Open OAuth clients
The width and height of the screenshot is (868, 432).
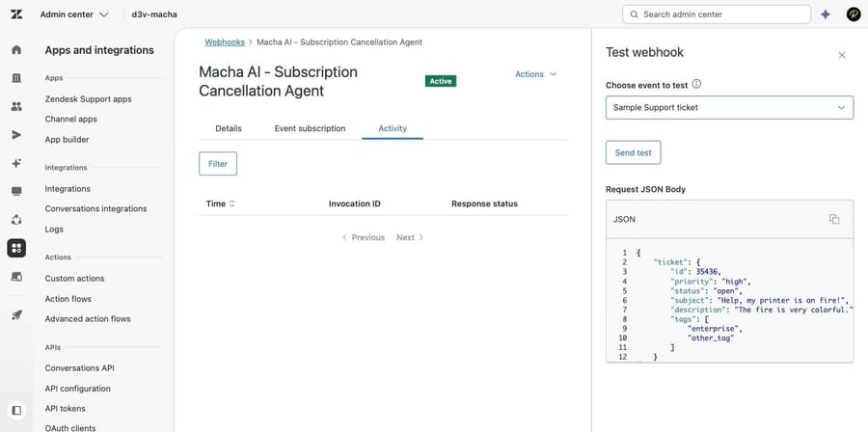[70, 428]
